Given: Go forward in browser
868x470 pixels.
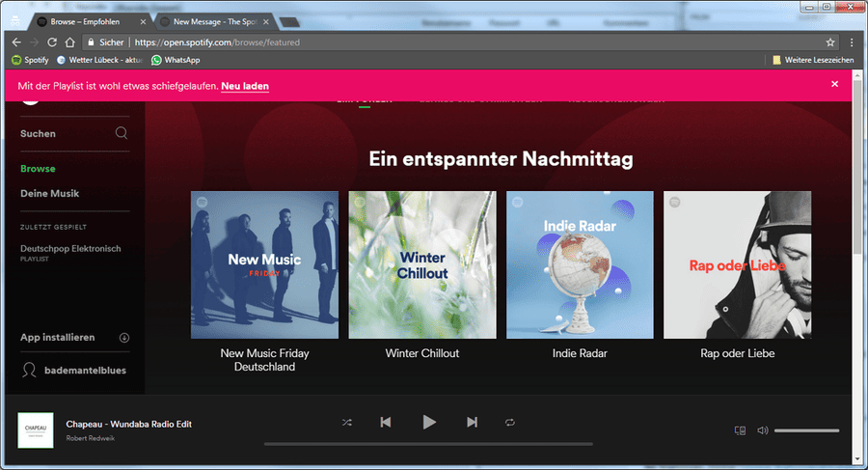Looking at the screenshot, I should point(35,42).
